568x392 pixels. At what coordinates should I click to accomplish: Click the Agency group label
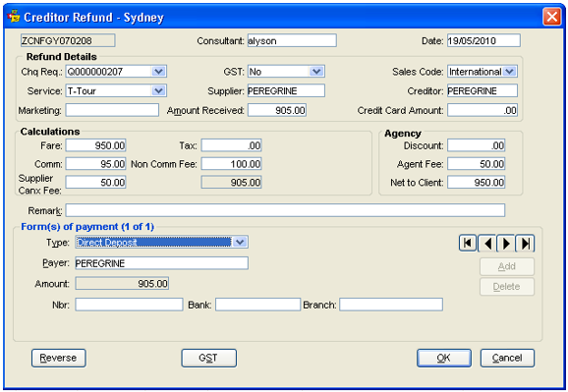(x=403, y=134)
